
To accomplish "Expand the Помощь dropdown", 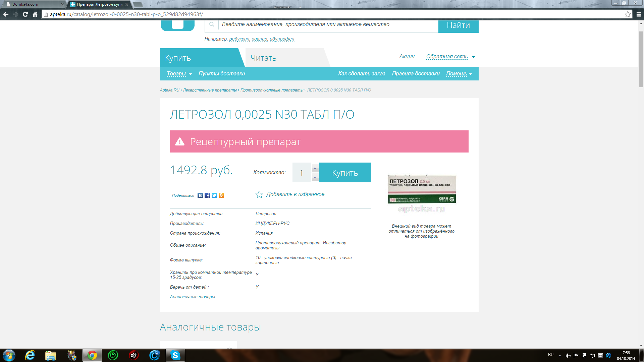I will [x=459, y=74].
